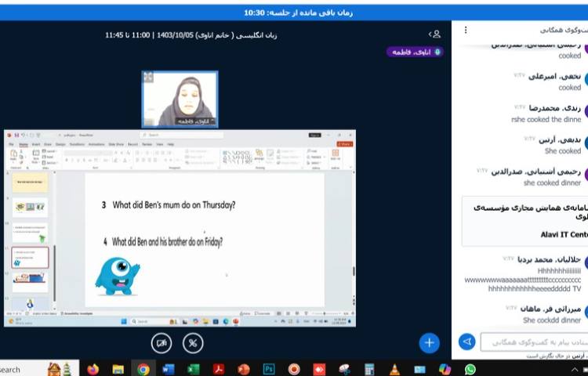The height and width of the screenshot is (376, 588).
Task: Open VLC media player from the taskbar
Action: tap(394, 369)
